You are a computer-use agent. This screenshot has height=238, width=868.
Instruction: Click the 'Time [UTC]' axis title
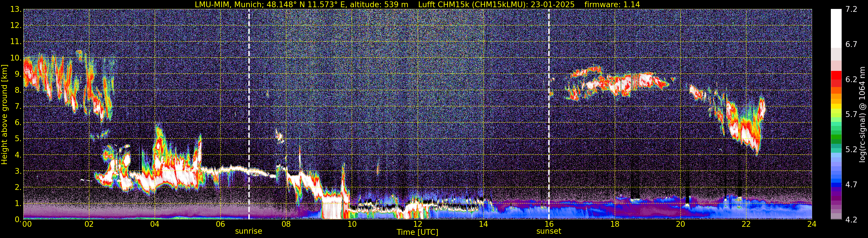(417, 232)
